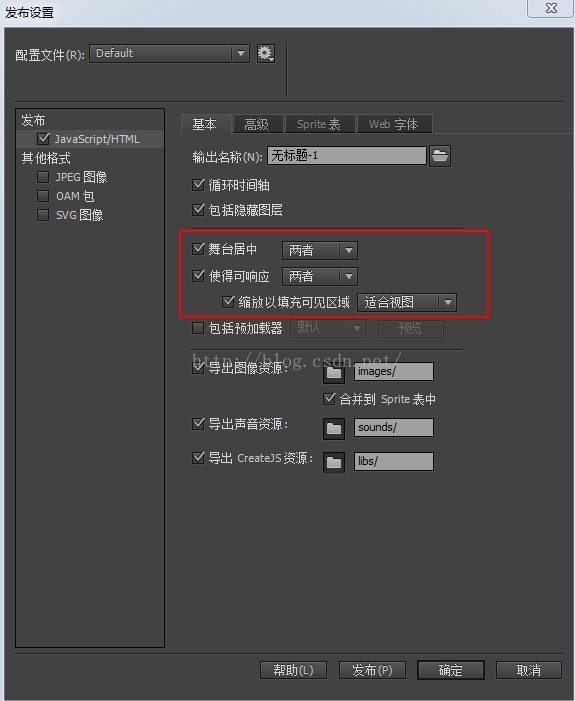575x701 pixels.
Task: Edit 输出名称 field 无标题-1
Action: (347, 156)
